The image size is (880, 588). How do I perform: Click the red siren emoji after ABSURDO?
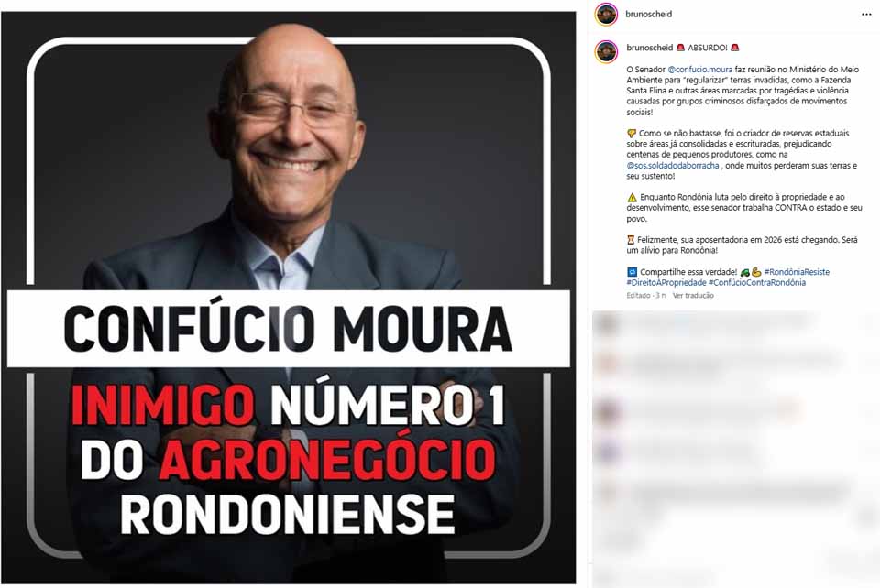(734, 48)
